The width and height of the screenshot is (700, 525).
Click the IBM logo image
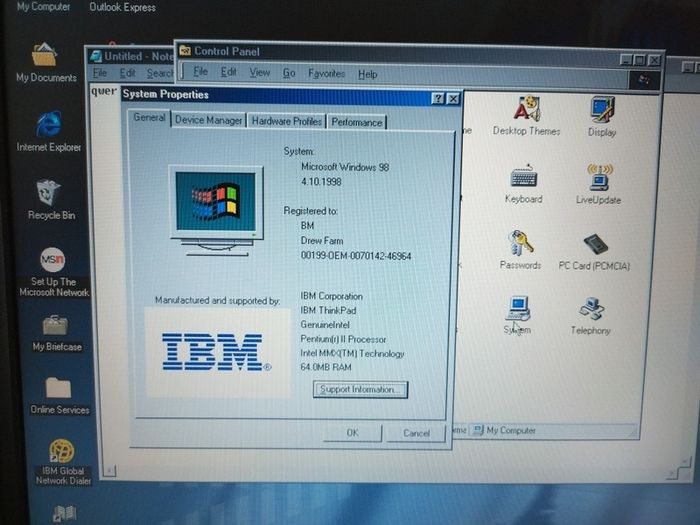click(217, 352)
